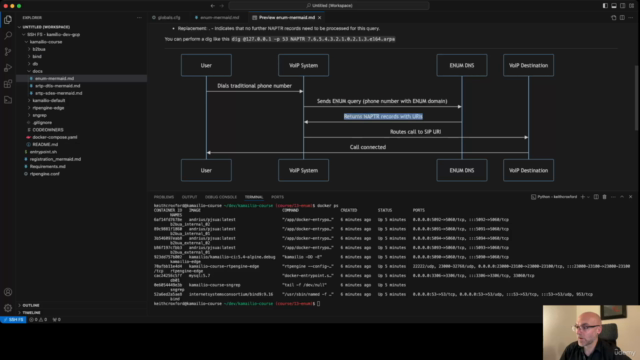Viewport: 640px width, 360px height.
Task: Split the terminal panel
Action: [596, 197]
